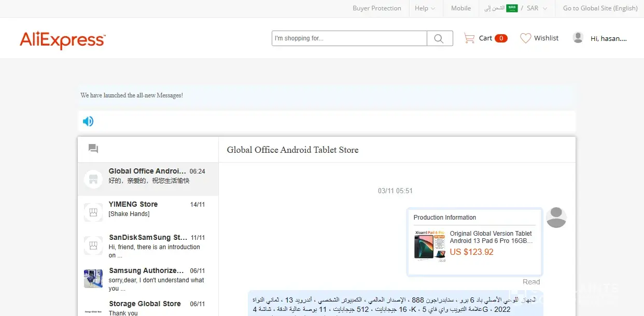Open the Samsung Authorized store conversation
Screen dimensions: 644x316
point(148,279)
